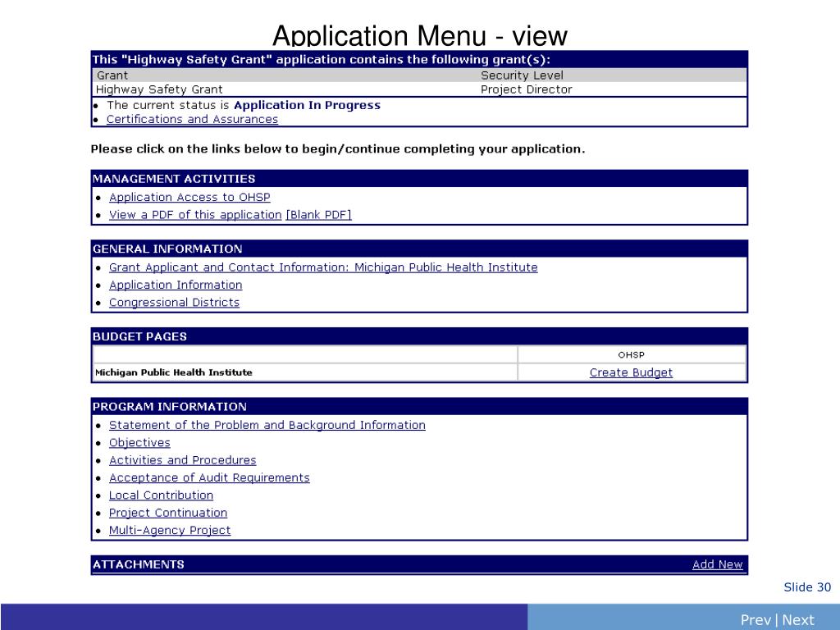
Task: Click the Grant column header
Action: [x=112, y=75]
